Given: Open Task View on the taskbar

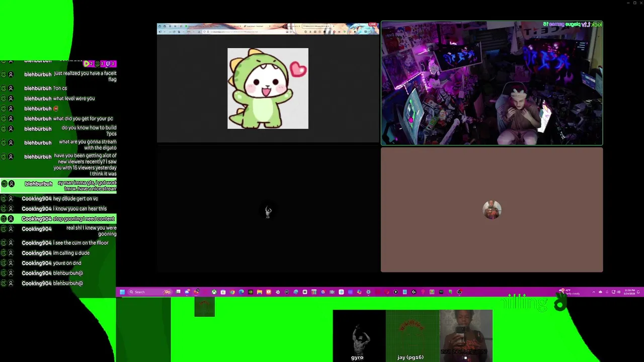Looking at the screenshot, I should point(178,292).
